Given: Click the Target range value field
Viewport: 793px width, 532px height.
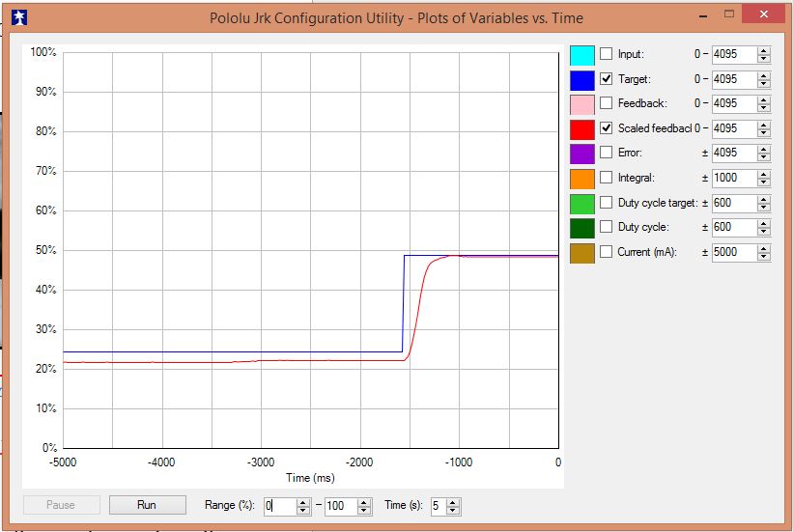Looking at the screenshot, I should pos(734,79).
